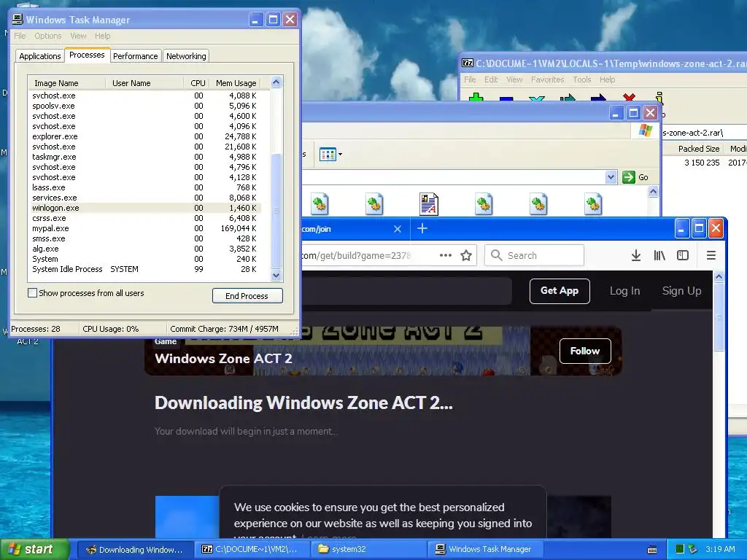Switch to the Networking tab
Viewport: 747px width, 560px height.
tap(186, 55)
